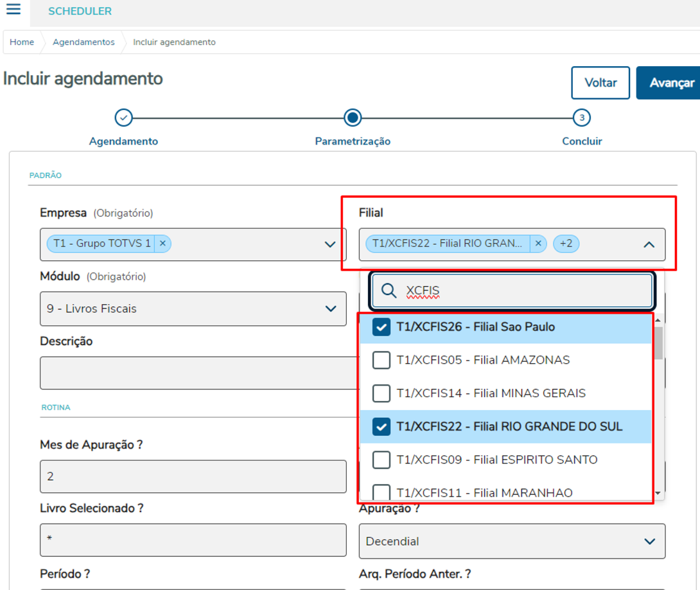Open the Módulo Livros Fiscais dropdown
The height and width of the screenshot is (590, 700).
click(x=330, y=308)
